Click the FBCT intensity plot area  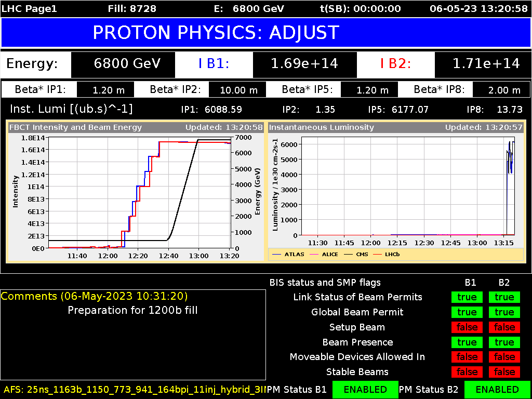pyautogui.click(x=139, y=192)
